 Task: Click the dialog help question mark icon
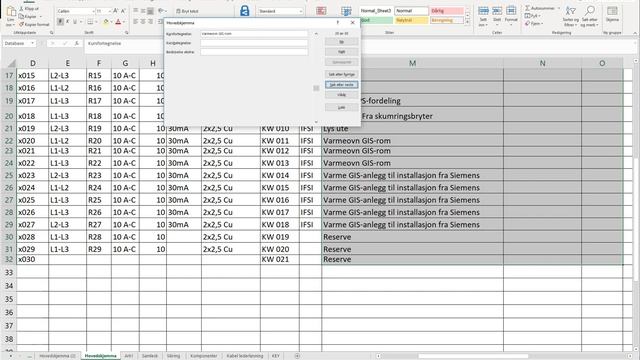338,23
